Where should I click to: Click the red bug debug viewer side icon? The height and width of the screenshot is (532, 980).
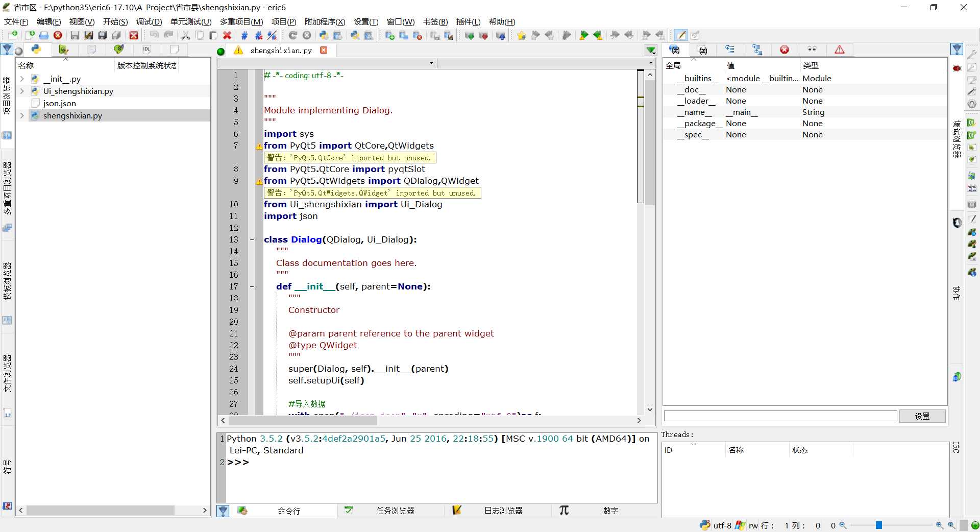(x=957, y=68)
